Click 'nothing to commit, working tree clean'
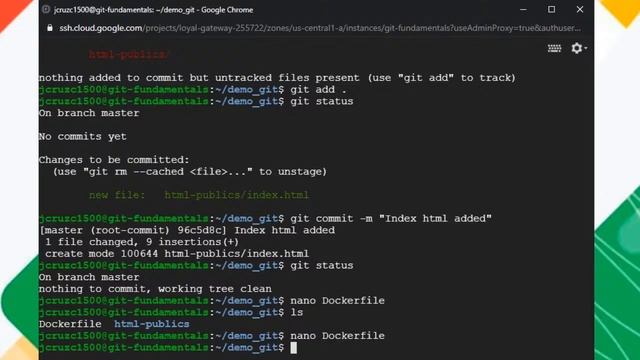 pos(155,289)
